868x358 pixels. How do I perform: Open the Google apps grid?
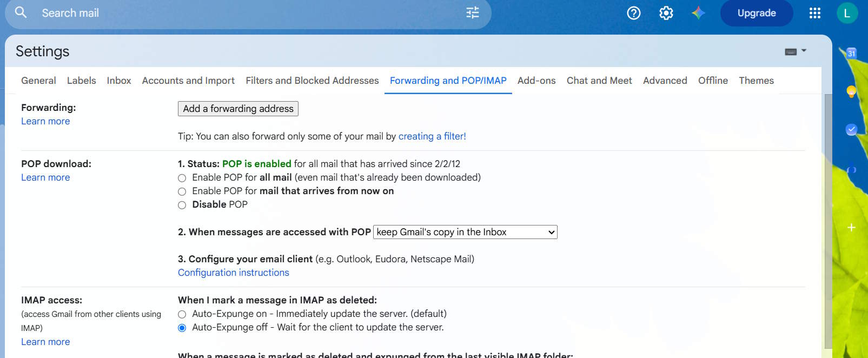tap(815, 13)
